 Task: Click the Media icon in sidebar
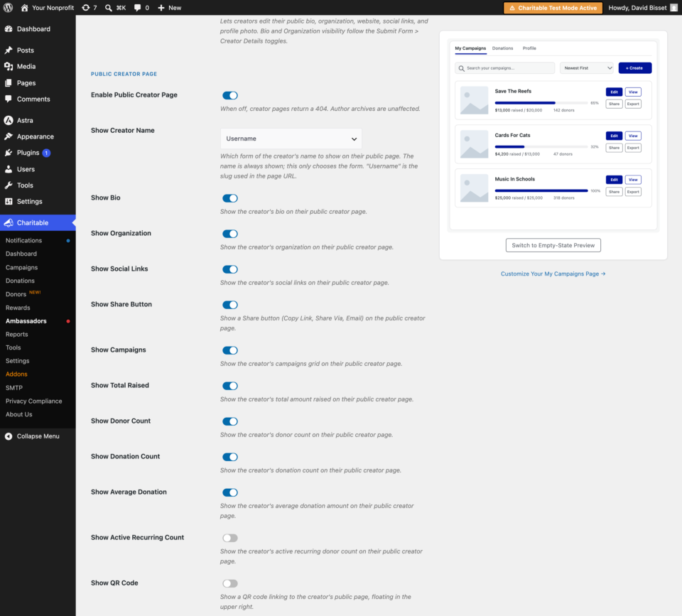pyautogui.click(x=9, y=66)
